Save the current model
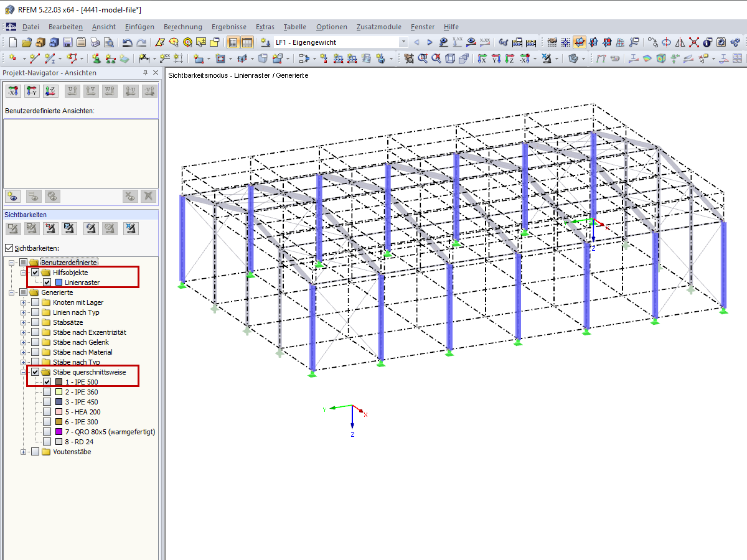 [67, 42]
